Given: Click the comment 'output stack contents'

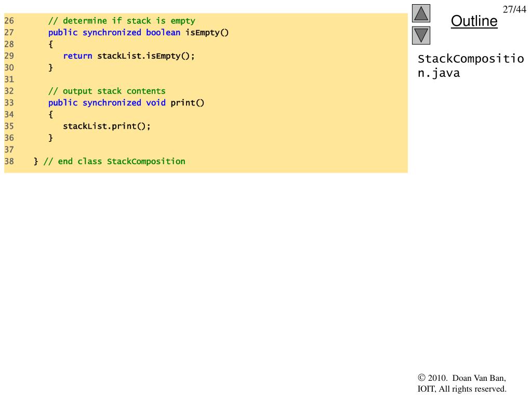Looking at the screenshot, I should click(x=107, y=91).
